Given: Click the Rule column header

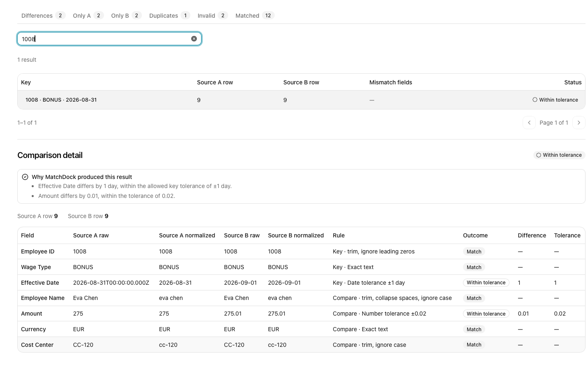Looking at the screenshot, I should click(339, 235).
